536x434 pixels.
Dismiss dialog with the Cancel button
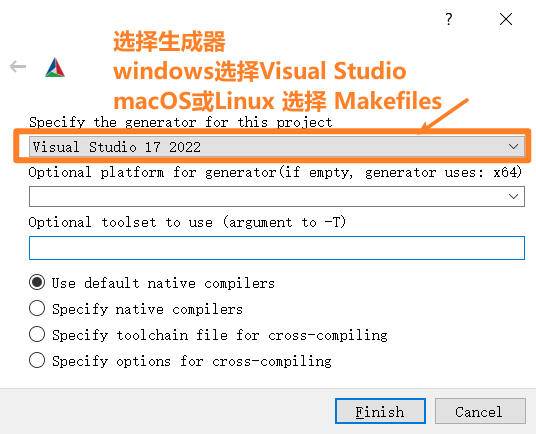point(480,411)
